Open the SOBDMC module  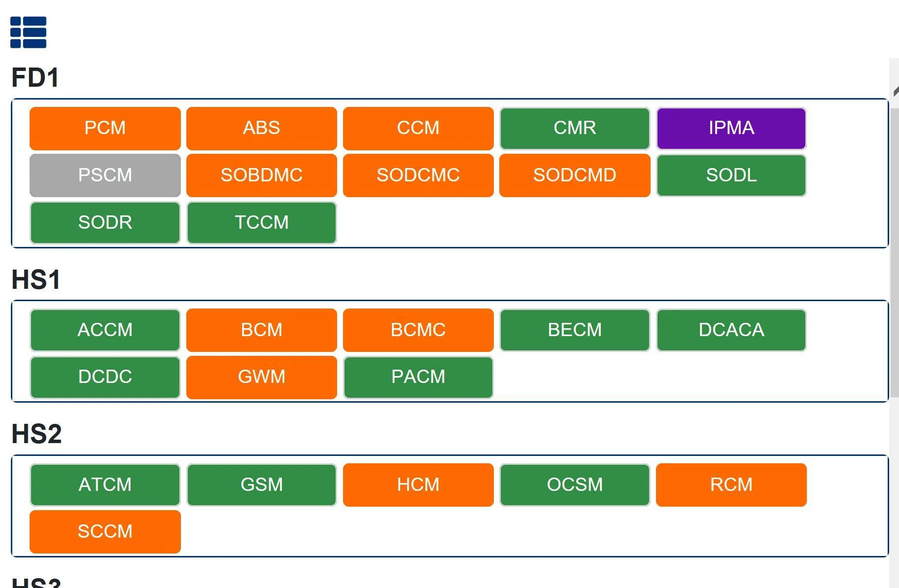click(261, 175)
